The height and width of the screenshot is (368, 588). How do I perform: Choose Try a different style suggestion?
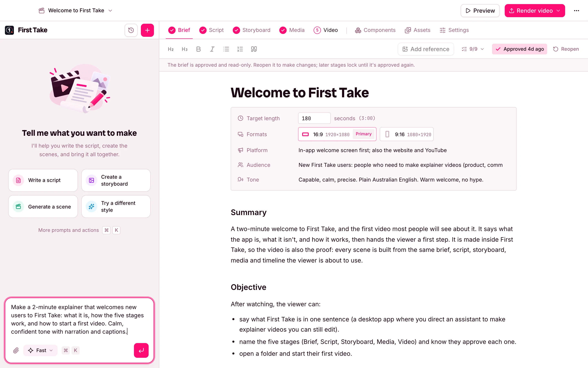[116, 206]
